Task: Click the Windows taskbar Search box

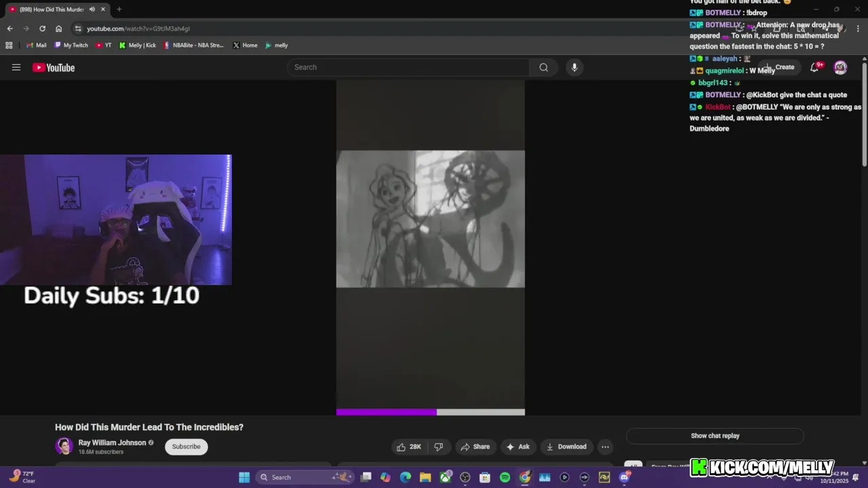Action: tap(305, 477)
